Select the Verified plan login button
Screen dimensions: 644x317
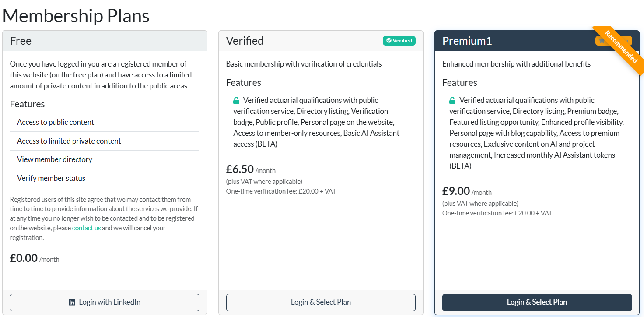click(x=321, y=303)
